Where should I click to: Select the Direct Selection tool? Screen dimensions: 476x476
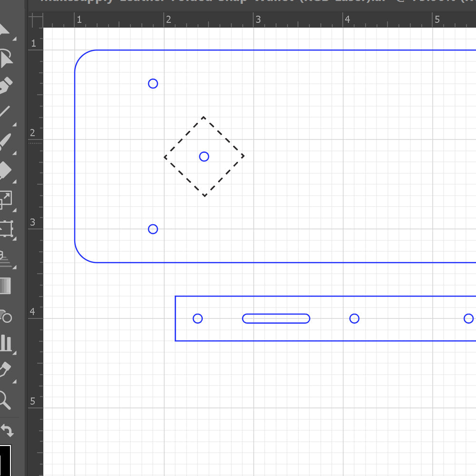(6, 30)
